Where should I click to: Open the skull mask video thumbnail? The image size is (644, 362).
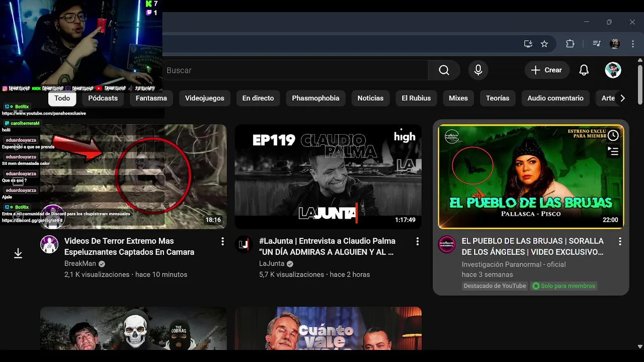point(133,328)
